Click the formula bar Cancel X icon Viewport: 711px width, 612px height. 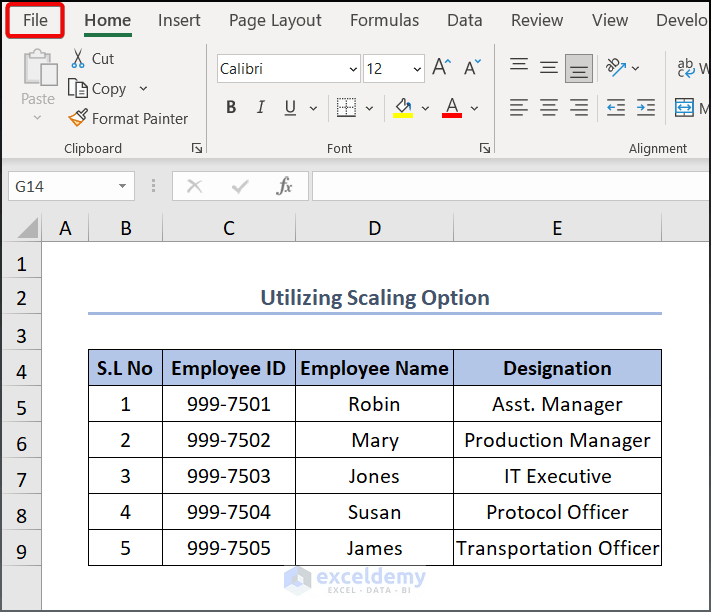click(195, 186)
